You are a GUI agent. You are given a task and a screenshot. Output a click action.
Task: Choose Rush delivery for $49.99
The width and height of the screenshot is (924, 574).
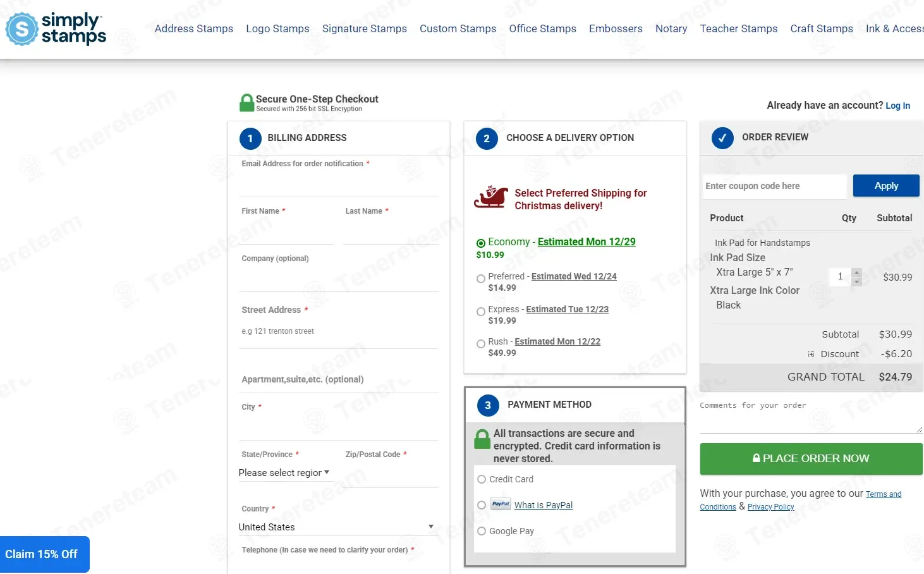coord(481,344)
